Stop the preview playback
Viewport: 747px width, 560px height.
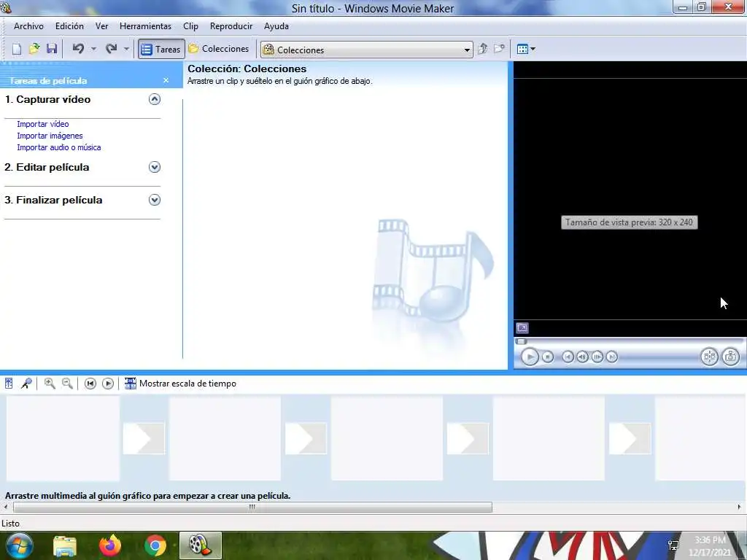point(548,357)
